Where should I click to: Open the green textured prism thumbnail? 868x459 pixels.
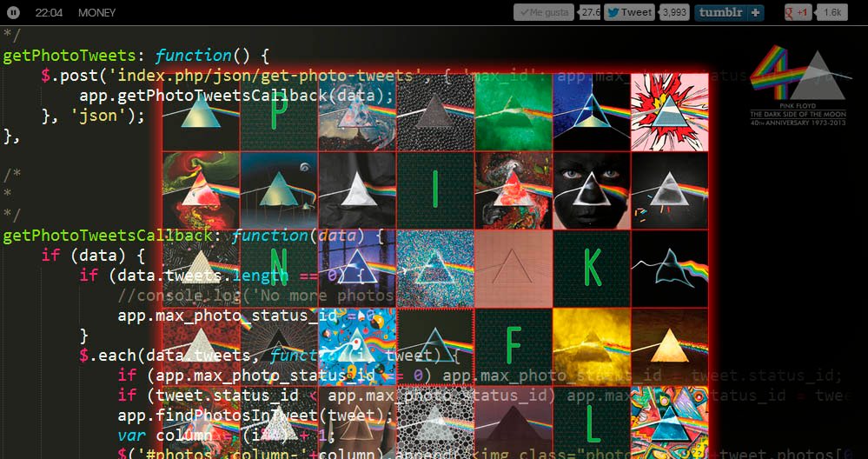click(x=514, y=112)
